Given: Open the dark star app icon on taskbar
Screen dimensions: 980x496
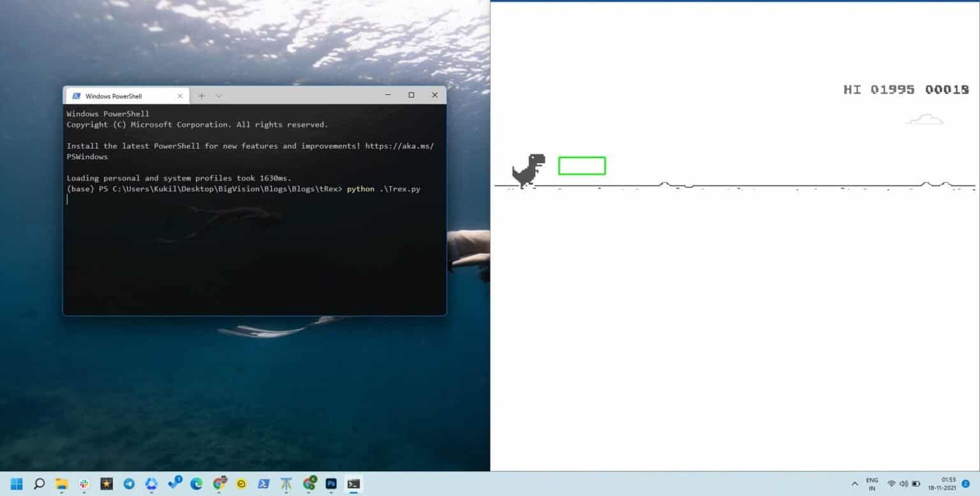Looking at the screenshot, I should [x=107, y=484].
